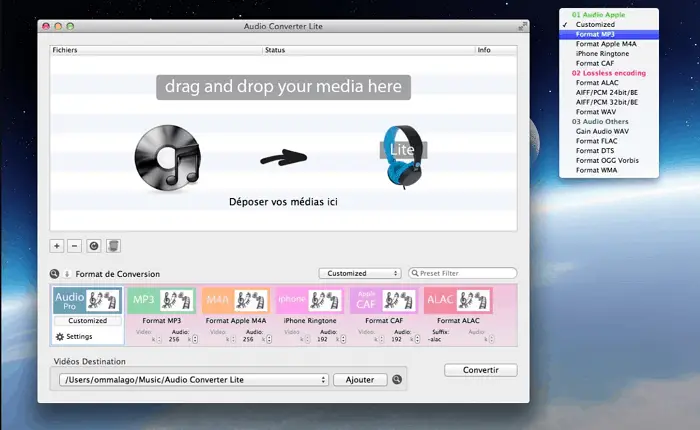
Task: Click the Format MP3 label under the preset
Action: pos(162,321)
